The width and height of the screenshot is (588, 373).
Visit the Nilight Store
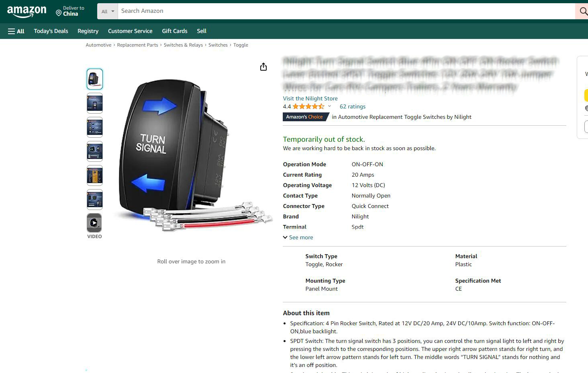310,98
